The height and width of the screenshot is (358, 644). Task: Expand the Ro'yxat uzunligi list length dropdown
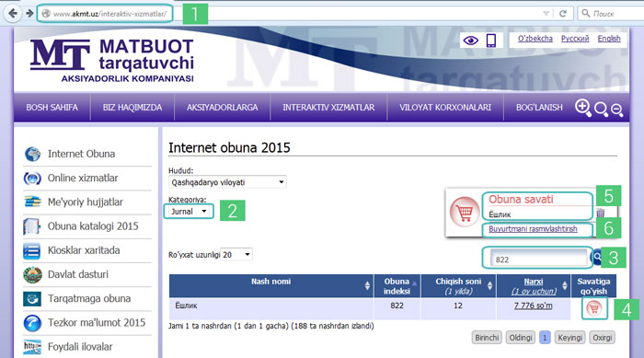(x=236, y=254)
